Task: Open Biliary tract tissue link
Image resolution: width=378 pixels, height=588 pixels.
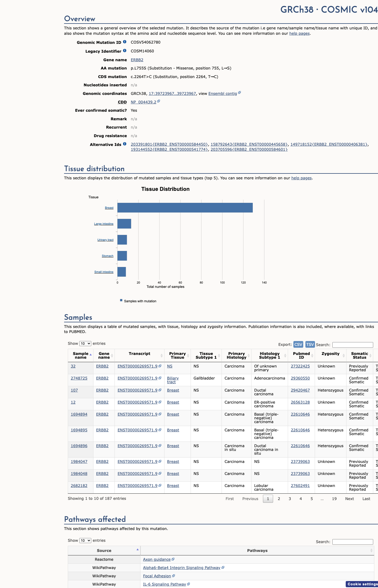Action: click(173, 380)
